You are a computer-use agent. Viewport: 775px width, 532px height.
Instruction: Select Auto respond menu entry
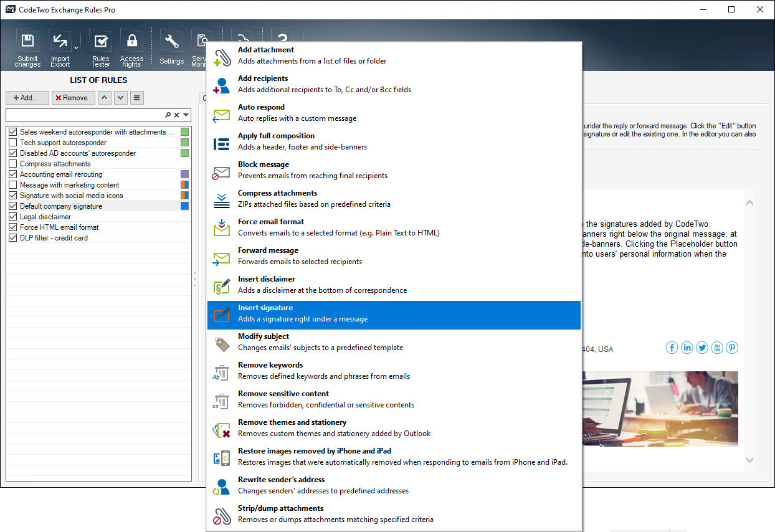[394, 113]
